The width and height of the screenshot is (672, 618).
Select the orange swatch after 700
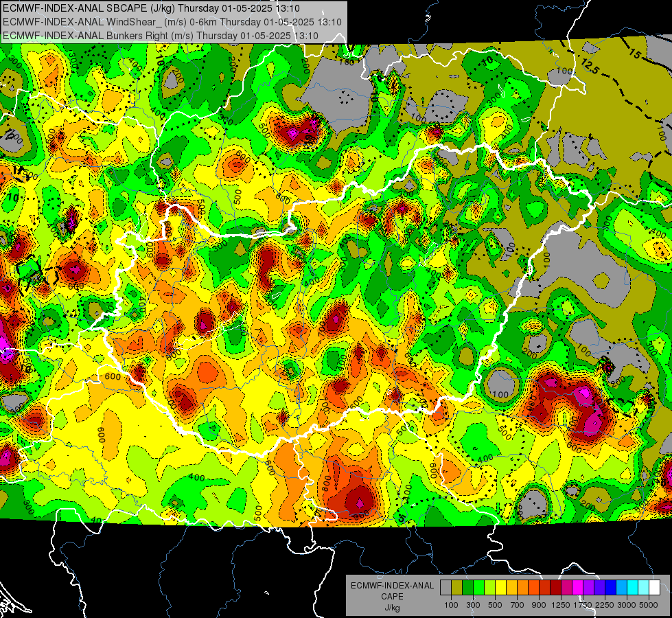[x=523, y=587]
